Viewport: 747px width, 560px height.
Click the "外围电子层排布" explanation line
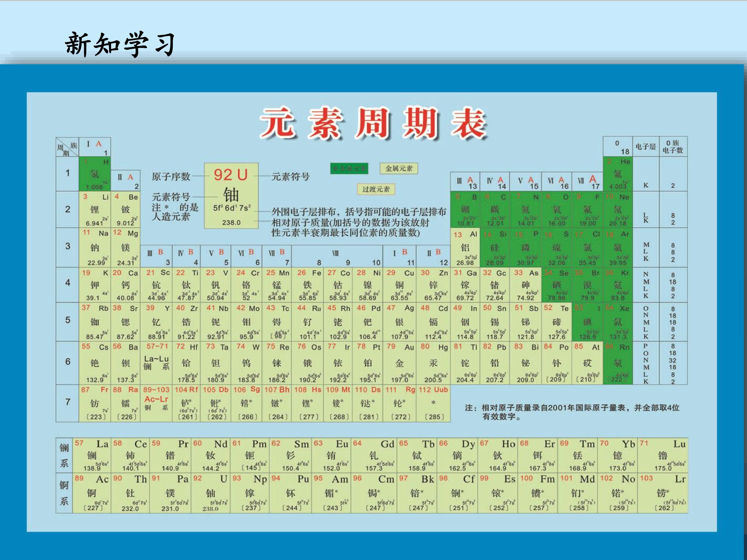coord(359,212)
